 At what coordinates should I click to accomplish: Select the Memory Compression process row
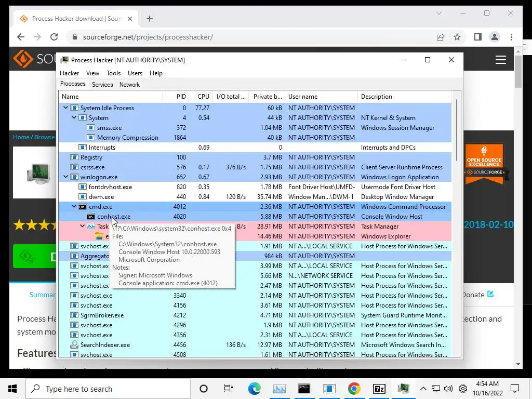[x=255, y=137]
